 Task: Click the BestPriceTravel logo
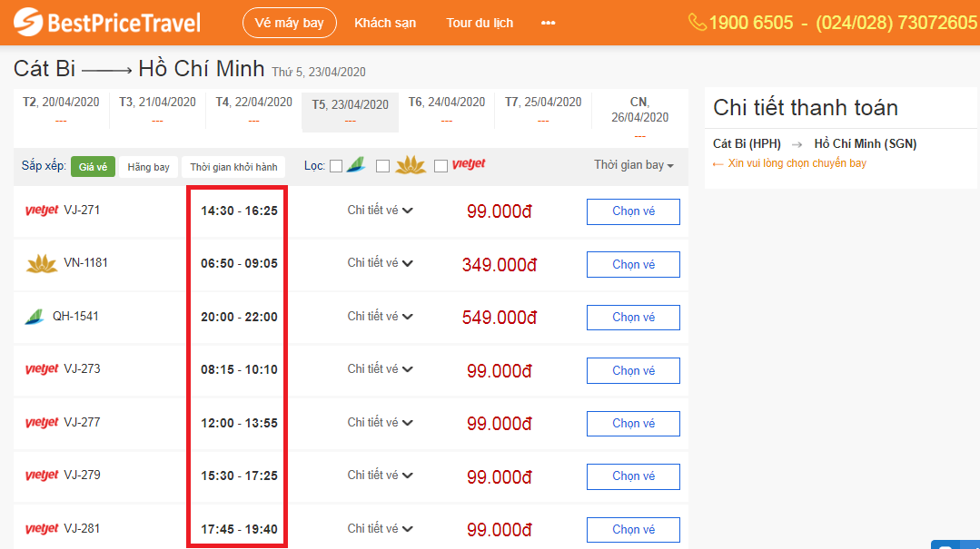107,23
